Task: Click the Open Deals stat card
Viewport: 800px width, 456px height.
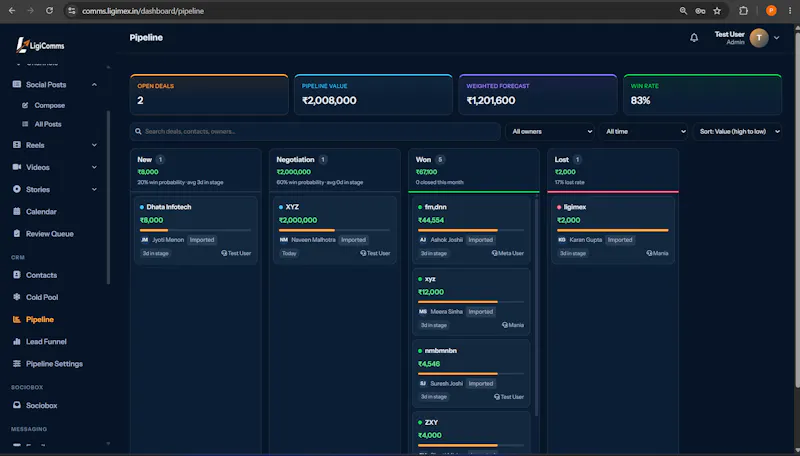Action: pos(209,94)
